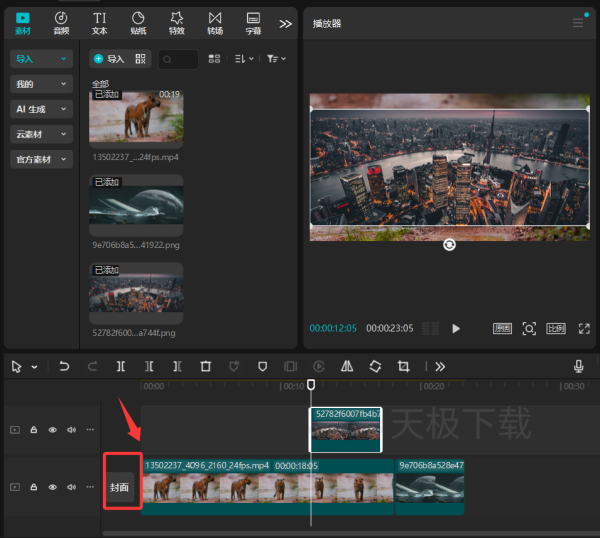Switch media list to grid view
The width and height of the screenshot is (600, 538).
214,59
